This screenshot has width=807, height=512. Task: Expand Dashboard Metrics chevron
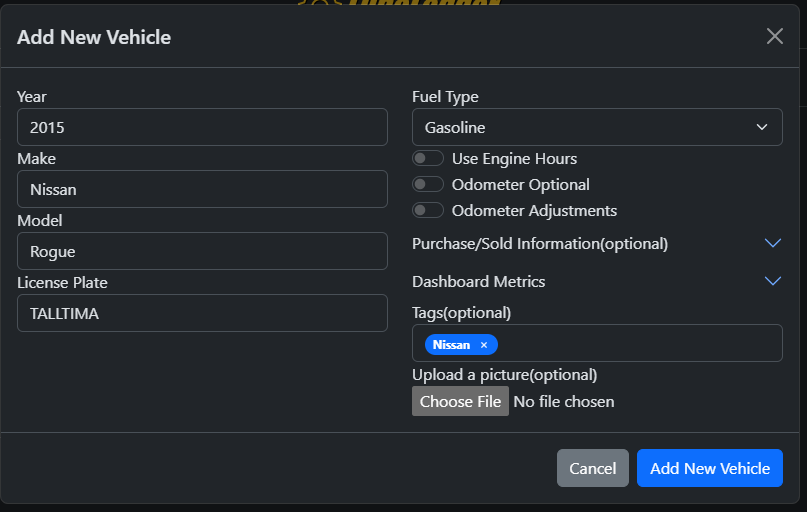pyautogui.click(x=772, y=281)
